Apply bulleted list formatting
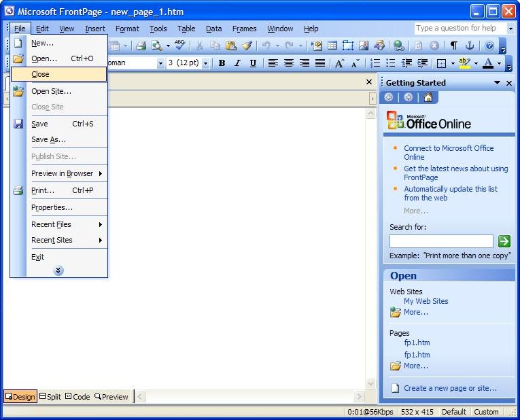The image size is (520, 420). (x=390, y=63)
